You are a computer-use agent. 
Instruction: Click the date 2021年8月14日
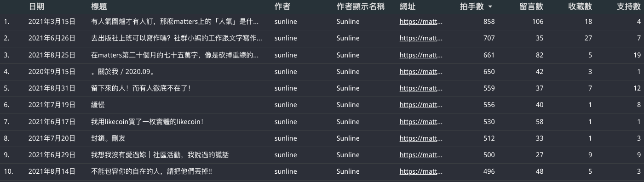[52, 171]
